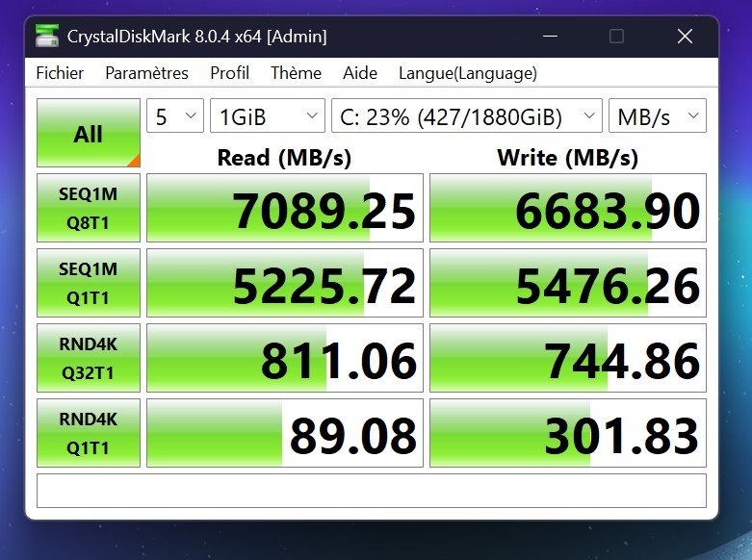This screenshot has height=560, width=752.
Task: Click the Write (MB/s) column header
Action: pyautogui.click(x=568, y=158)
